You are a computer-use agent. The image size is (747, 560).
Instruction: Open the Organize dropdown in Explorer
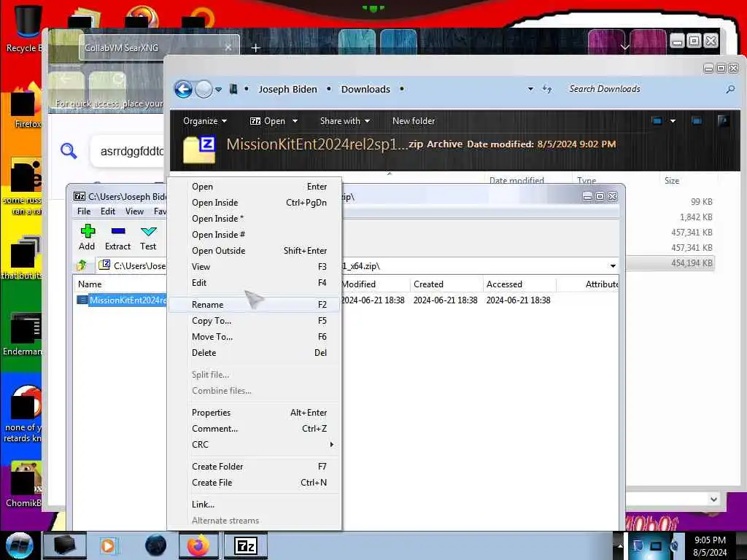(x=205, y=121)
